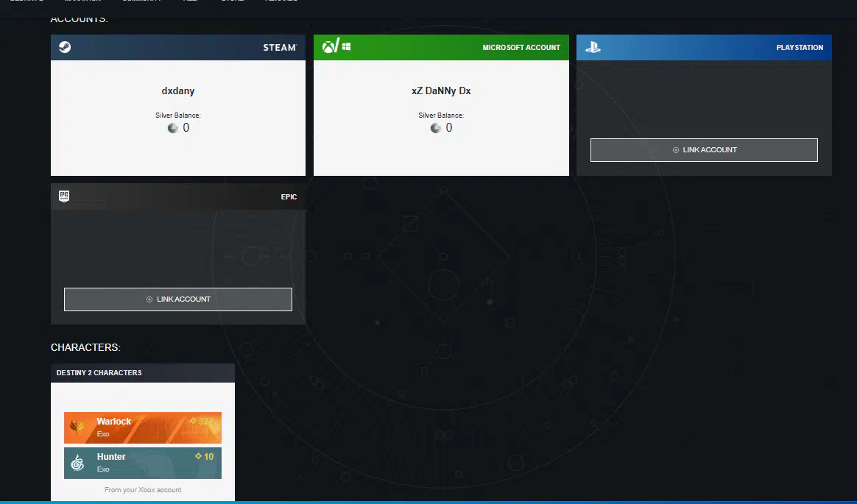Click the Steam logo icon
This screenshot has width=857, height=504.
tap(65, 47)
